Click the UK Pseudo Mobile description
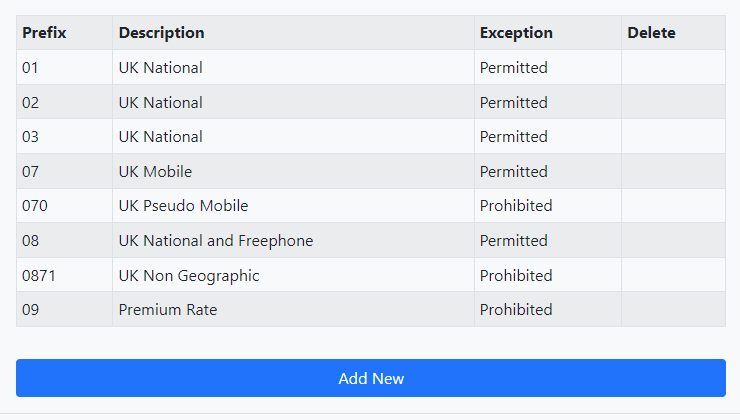The height and width of the screenshot is (420, 740). point(183,206)
